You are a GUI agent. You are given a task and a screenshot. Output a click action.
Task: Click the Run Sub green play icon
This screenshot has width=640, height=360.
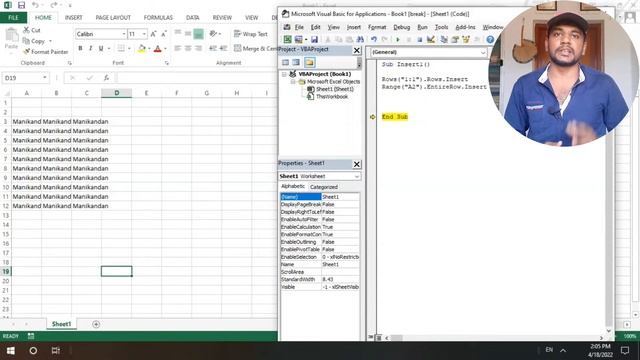coord(398,39)
